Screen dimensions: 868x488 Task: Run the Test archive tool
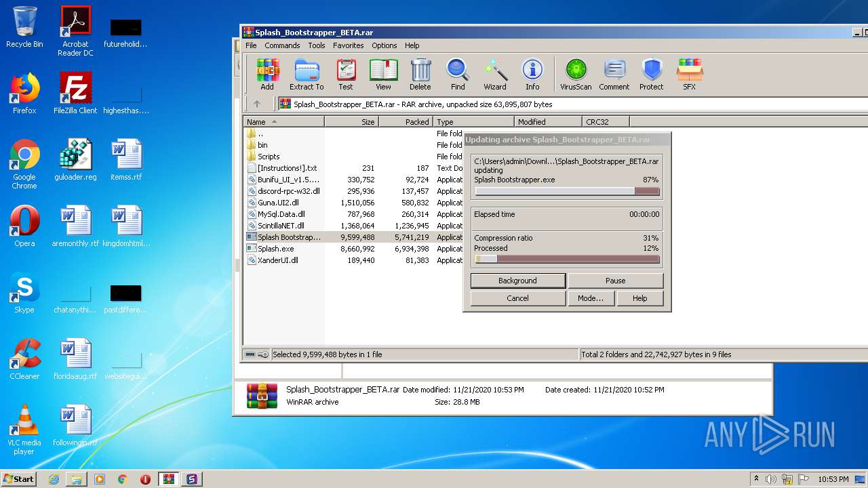click(346, 74)
